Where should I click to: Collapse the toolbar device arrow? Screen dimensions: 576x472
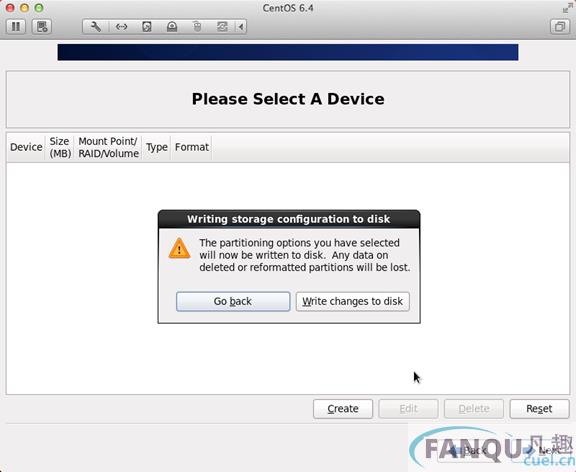point(241,26)
